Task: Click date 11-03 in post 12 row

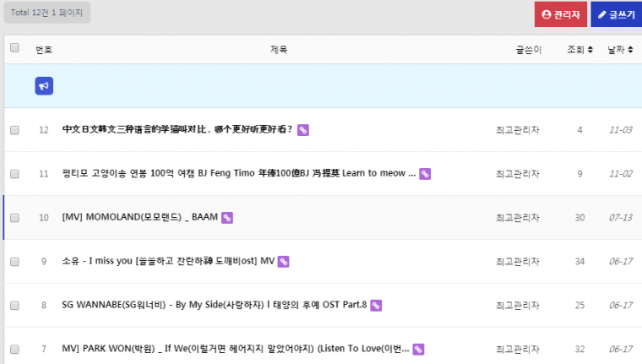Action: (x=621, y=130)
